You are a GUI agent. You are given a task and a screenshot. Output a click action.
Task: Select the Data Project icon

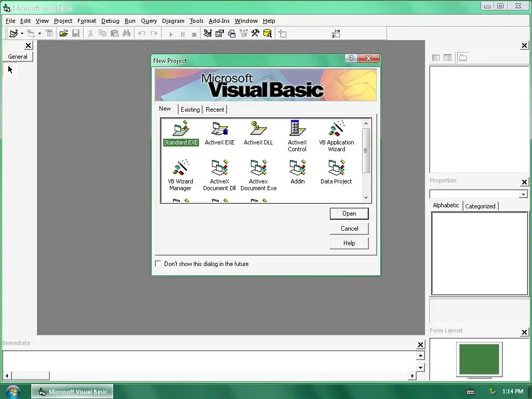click(336, 172)
